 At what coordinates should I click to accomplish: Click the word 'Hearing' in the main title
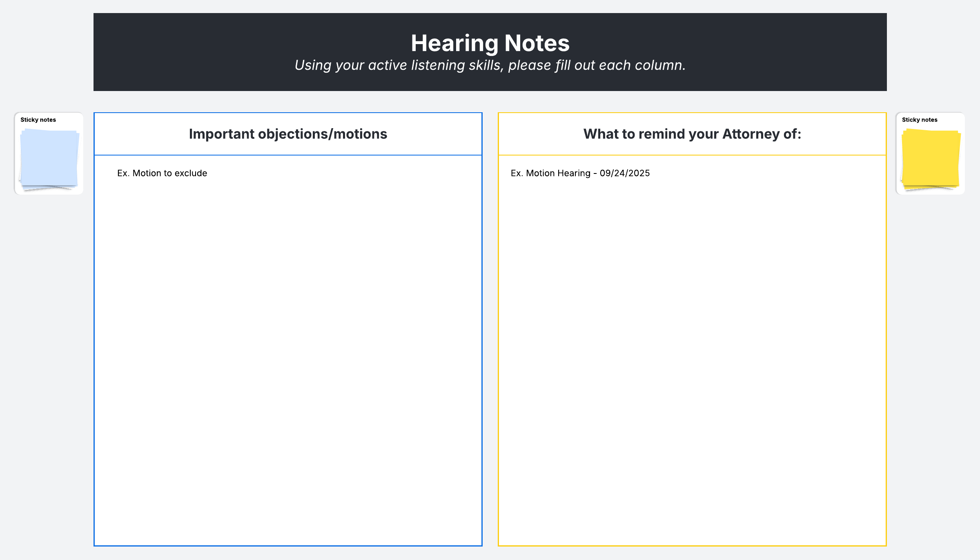coord(454,43)
